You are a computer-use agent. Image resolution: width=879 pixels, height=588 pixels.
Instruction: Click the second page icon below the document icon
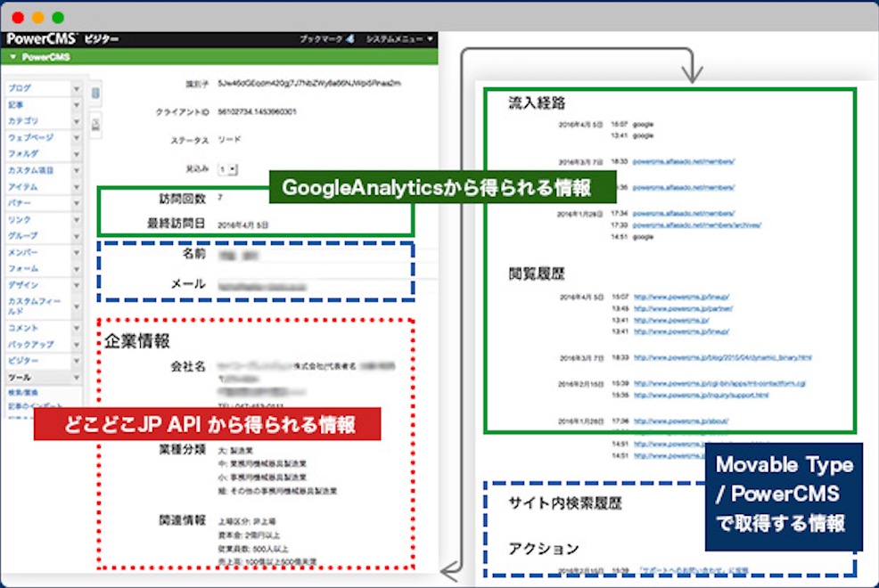click(96, 124)
